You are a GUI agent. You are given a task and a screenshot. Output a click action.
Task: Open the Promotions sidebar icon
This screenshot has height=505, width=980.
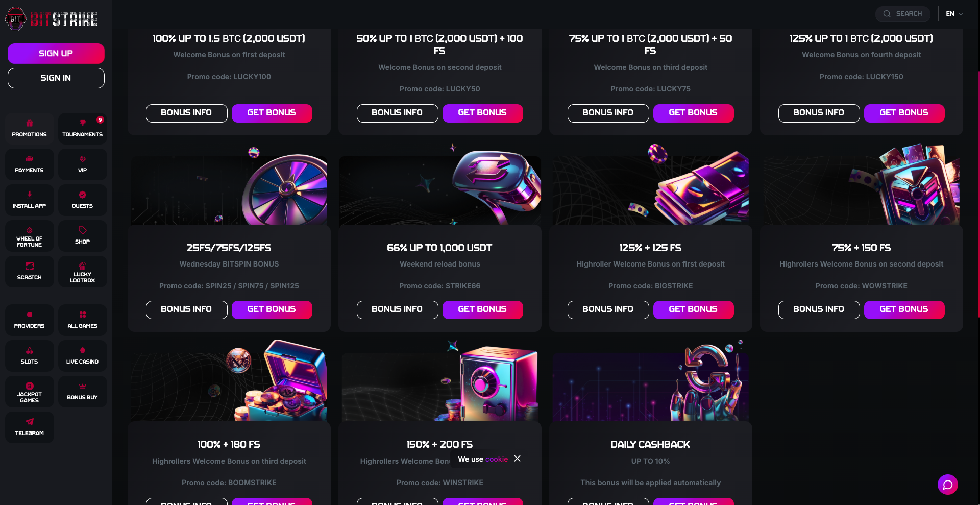click(29, 128)
